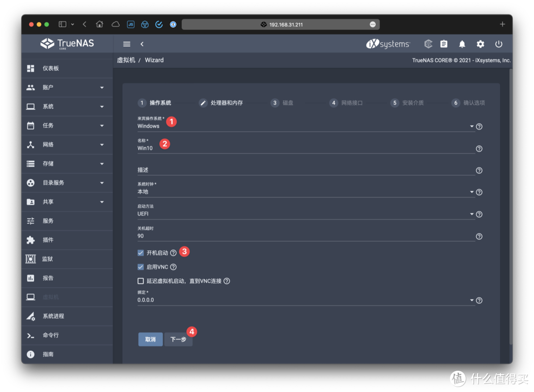This screenshot has width=534, height=392.
Task: Click the 1Password extension icon
Action: coord(174,25)
